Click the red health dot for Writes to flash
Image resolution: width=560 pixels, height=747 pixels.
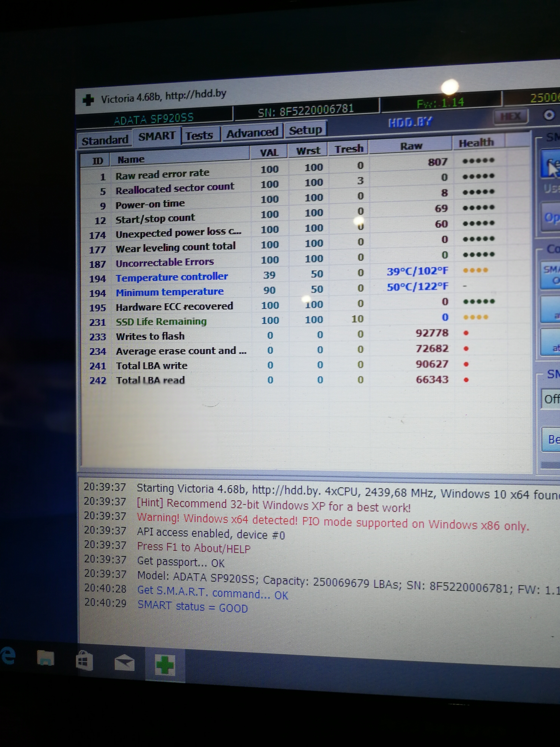pyautogui.click(x=466, y=333)
